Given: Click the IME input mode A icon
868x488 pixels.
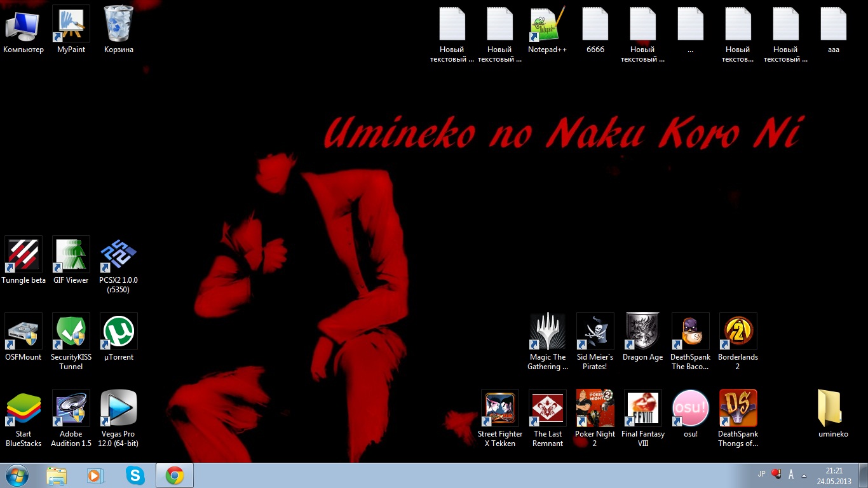Looking at the screenshot, I should point(791,475).
